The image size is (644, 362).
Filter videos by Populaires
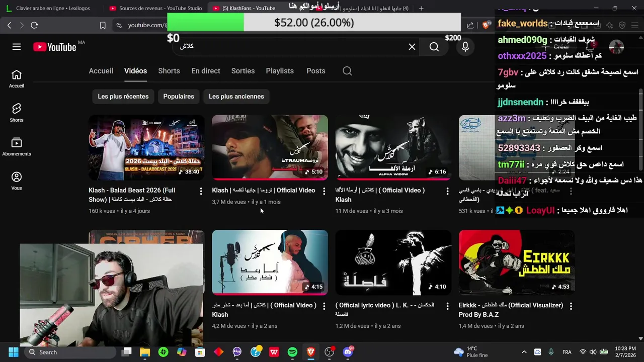tap(179, 97)
